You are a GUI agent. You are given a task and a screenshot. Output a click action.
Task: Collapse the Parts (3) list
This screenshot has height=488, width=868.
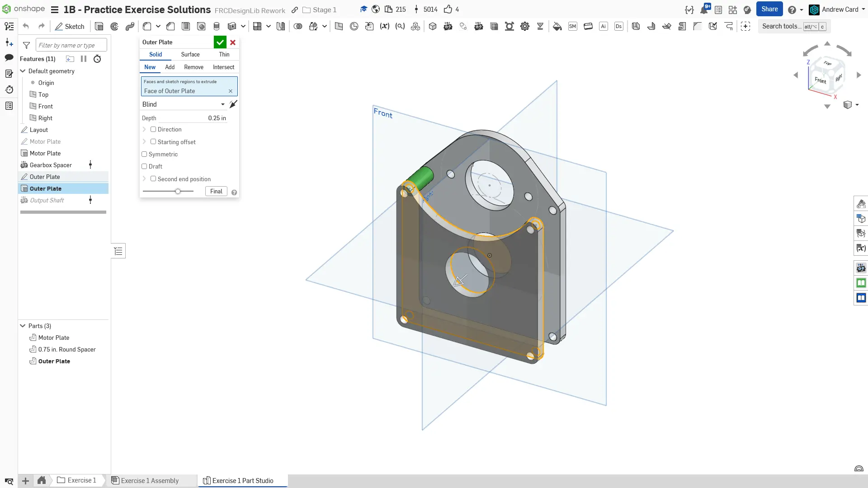(x=23, y=326)
